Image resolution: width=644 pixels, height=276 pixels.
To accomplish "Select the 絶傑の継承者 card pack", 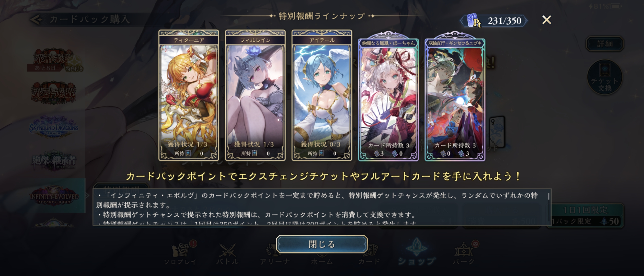I will (x=53, y=161).
